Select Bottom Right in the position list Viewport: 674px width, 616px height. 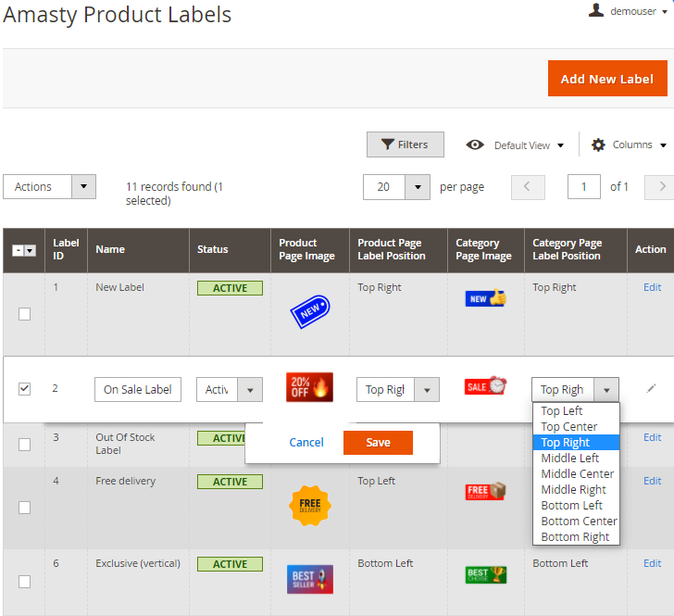[575, 536]
